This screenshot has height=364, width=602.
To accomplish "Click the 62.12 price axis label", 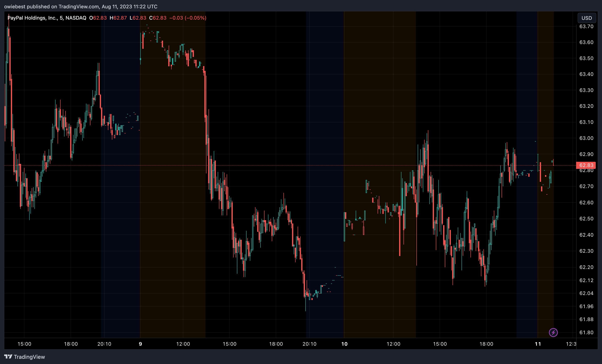I will point(586,280).
